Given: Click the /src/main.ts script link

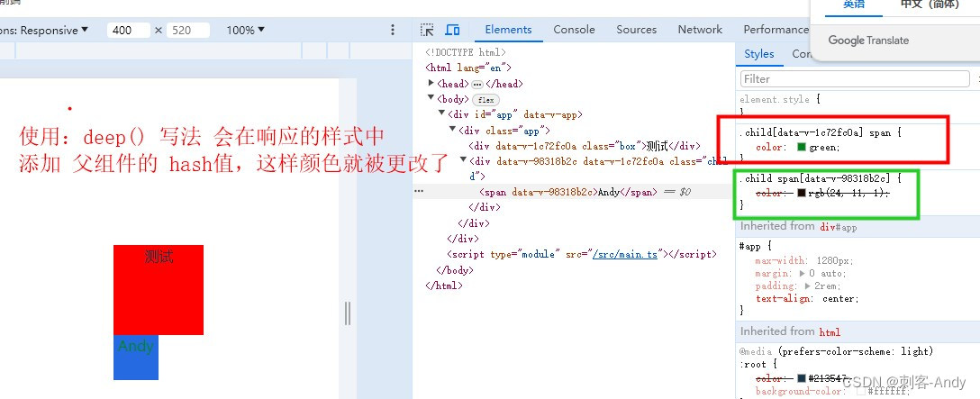Looking at the screenshot, I should click(624, 255).
